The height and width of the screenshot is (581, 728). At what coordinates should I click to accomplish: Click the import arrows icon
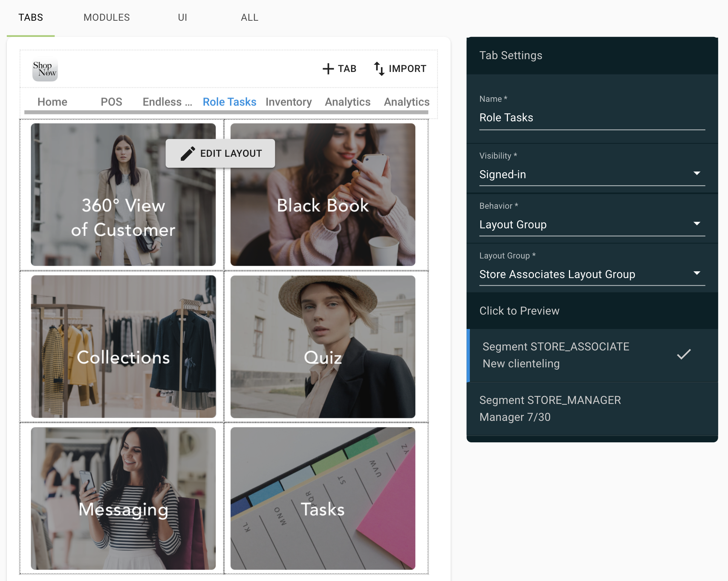379,69
